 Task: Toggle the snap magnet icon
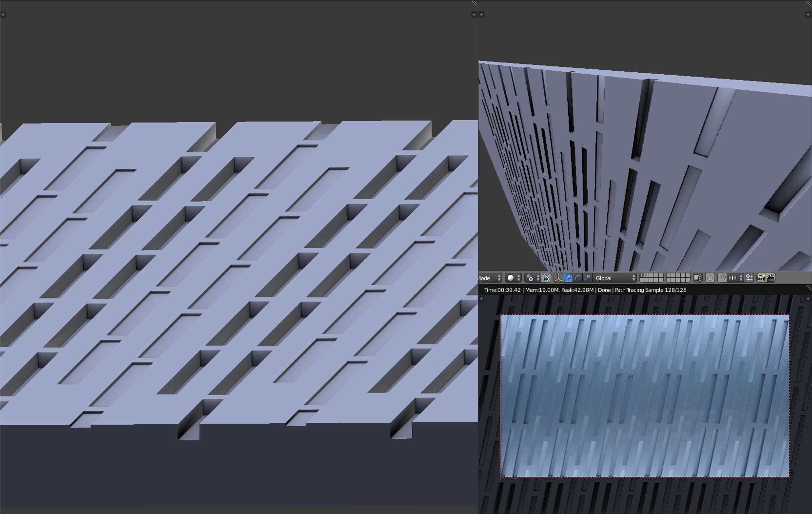[x=722, y=278]
